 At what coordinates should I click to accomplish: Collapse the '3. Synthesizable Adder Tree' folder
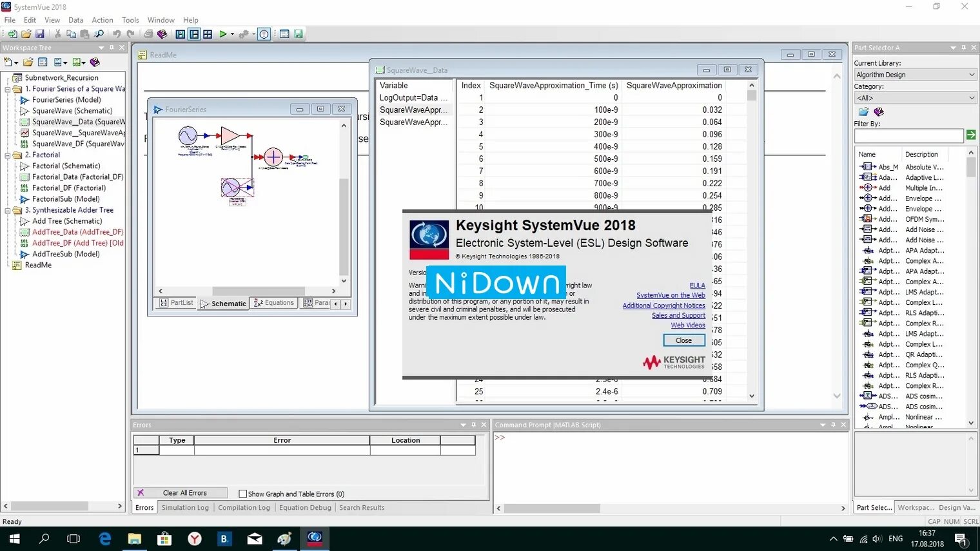point(8,211)
